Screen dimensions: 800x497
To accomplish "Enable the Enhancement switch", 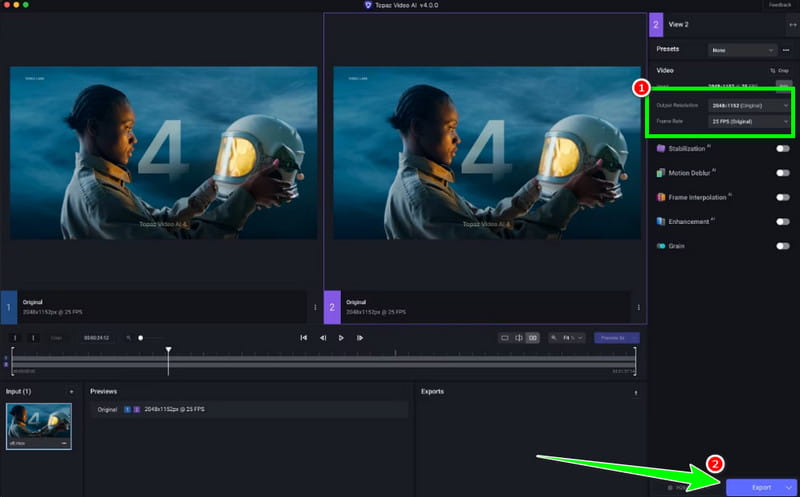I will [x=783, y=221].
